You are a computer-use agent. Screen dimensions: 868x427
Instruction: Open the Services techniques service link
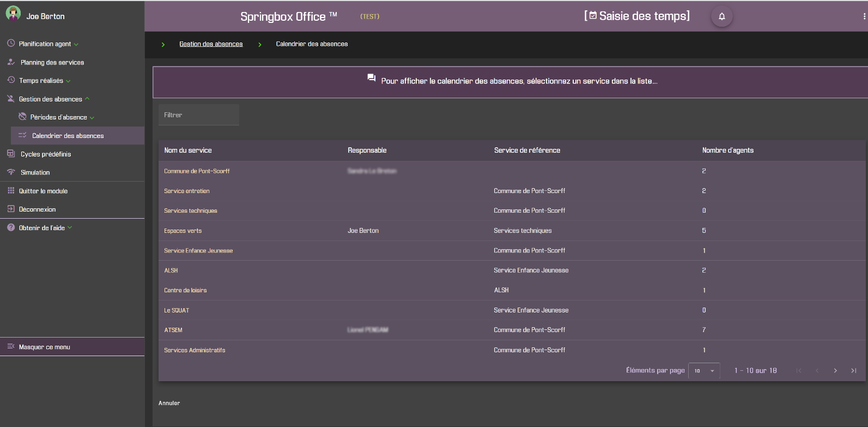[x=190, y=211]
